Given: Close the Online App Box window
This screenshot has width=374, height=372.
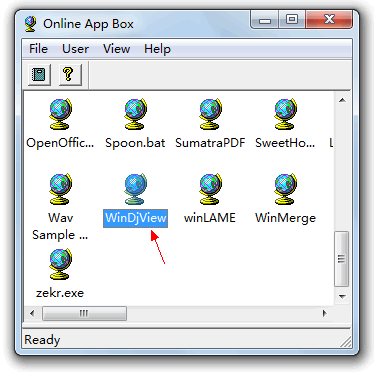Looking at the screenshot, I should coord(329,20).
